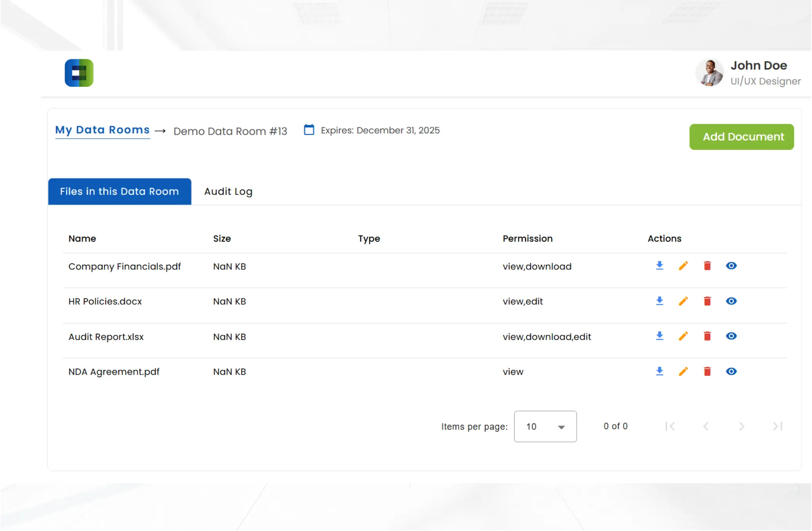The height and width of the screenshot is (531, 812).
Task: View the NDA Agreement.pdf using eye icon
Action: coord(731,371)
